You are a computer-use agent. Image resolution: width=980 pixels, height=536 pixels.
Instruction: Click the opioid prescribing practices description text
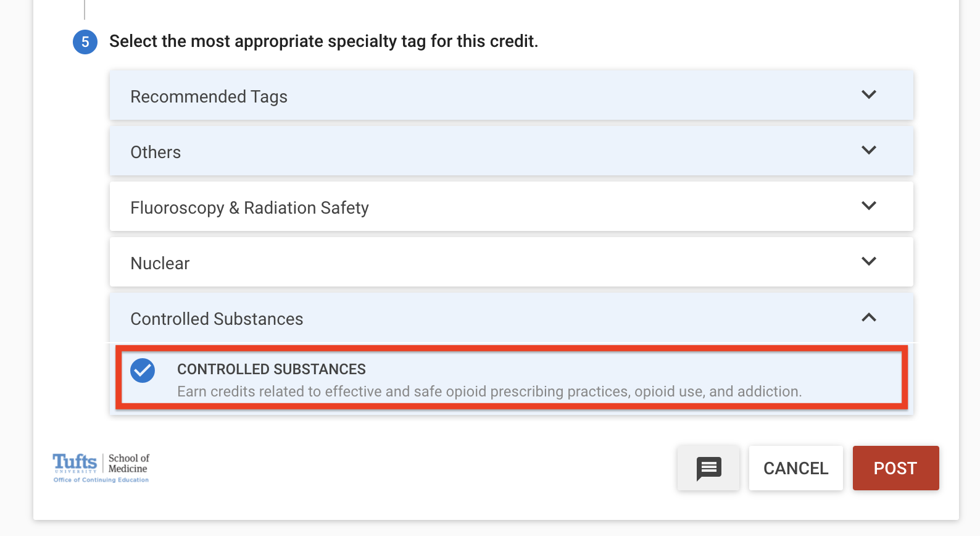(x=489, y=392)
